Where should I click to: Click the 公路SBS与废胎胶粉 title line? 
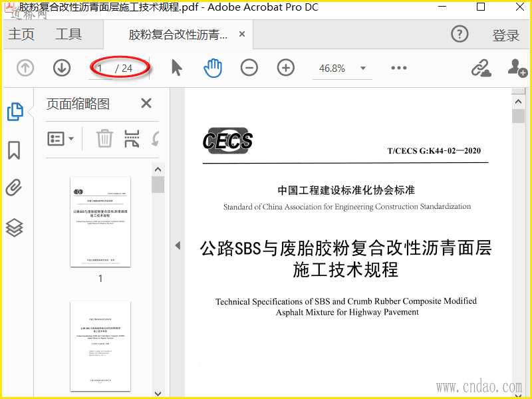coord(346,247)
